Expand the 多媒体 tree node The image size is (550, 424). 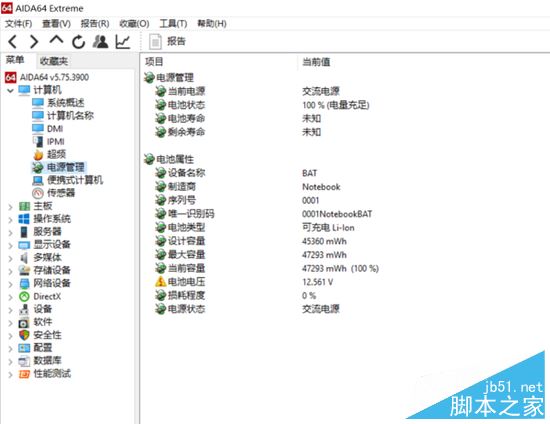(10, 258)
